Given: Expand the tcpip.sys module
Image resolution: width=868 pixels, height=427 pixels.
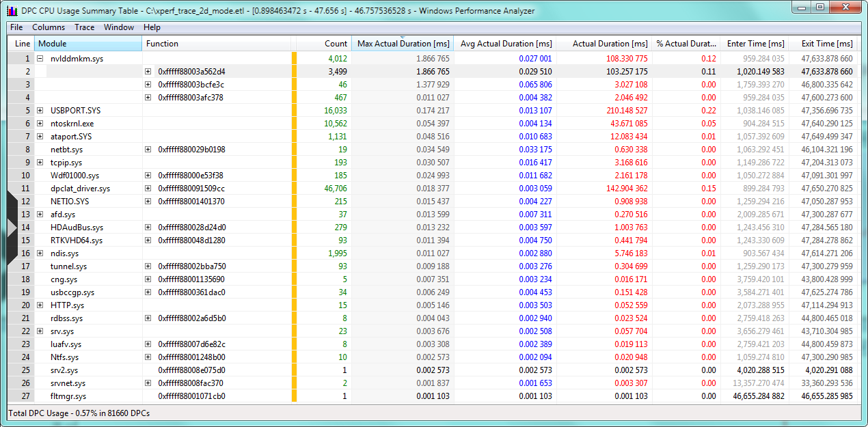Looking at the screenshot, I should [40, 163].
